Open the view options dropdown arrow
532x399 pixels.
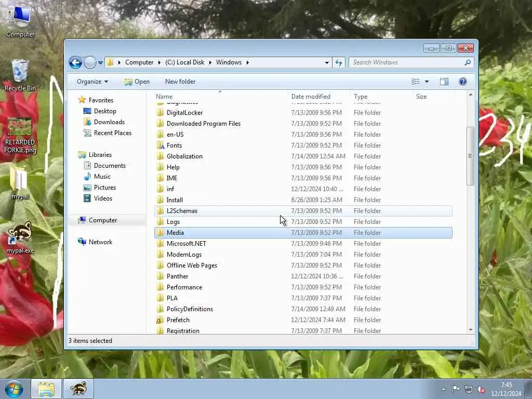point(427,82)
